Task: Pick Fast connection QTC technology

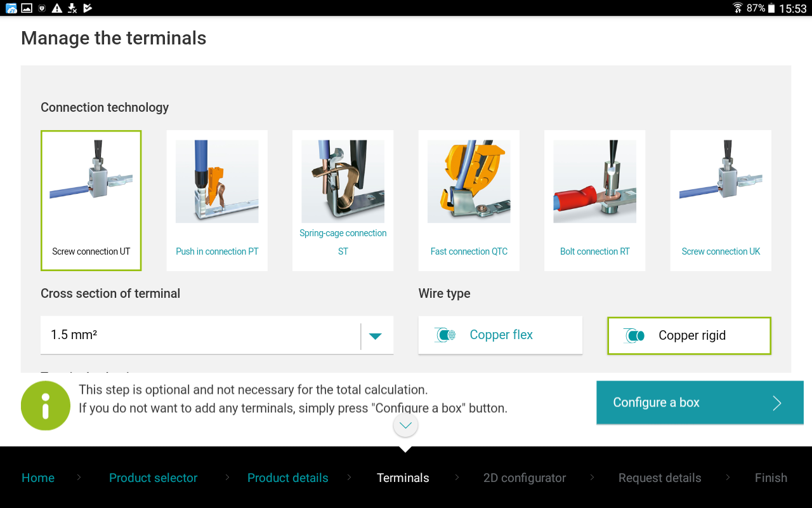Action: coord(469,201)
